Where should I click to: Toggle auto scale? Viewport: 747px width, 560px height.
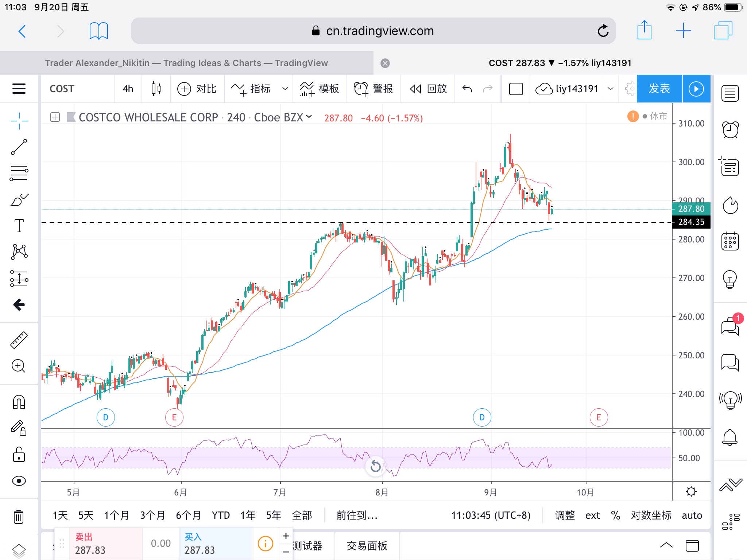pyautogui.click(x=692, y=515)
